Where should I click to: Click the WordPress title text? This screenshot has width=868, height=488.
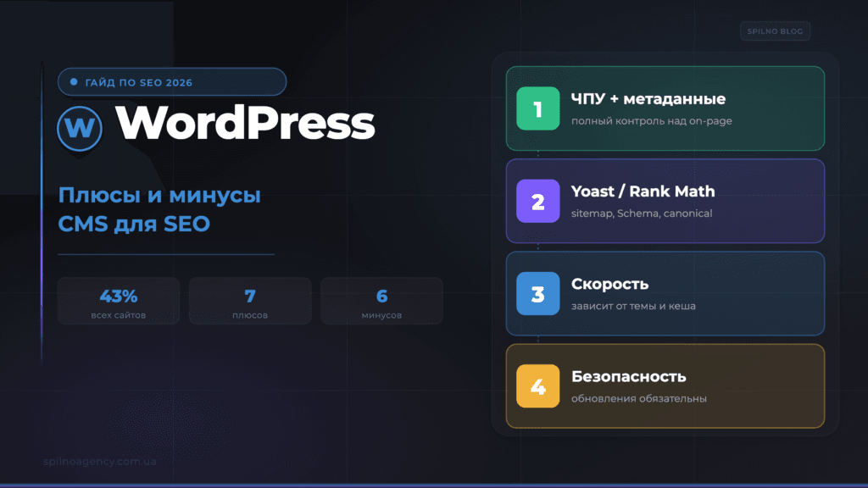pos(245,122)
